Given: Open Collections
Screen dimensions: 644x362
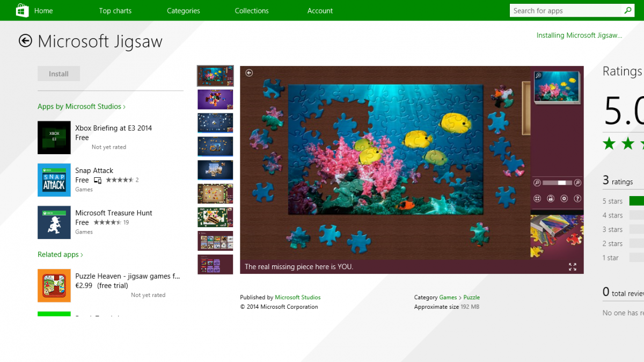Looking at the screenshot, I should pos(252,11).
